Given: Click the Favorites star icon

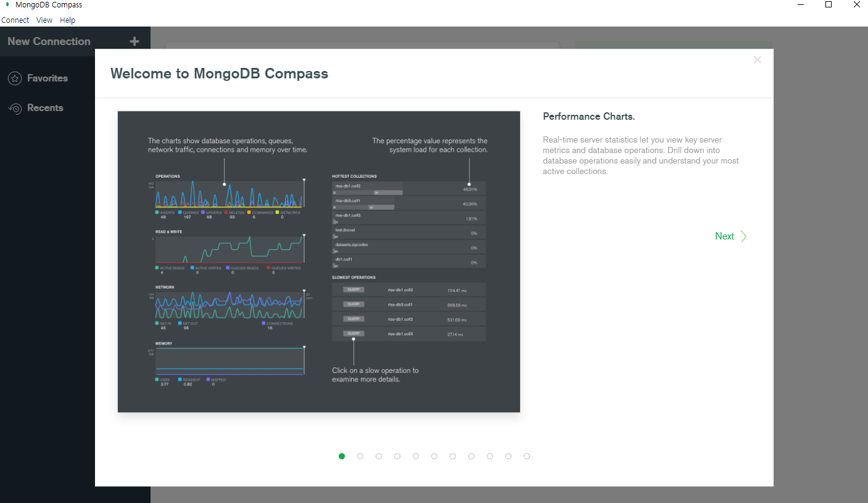Looking at the screenshot, I should click(x=15, y=78).
